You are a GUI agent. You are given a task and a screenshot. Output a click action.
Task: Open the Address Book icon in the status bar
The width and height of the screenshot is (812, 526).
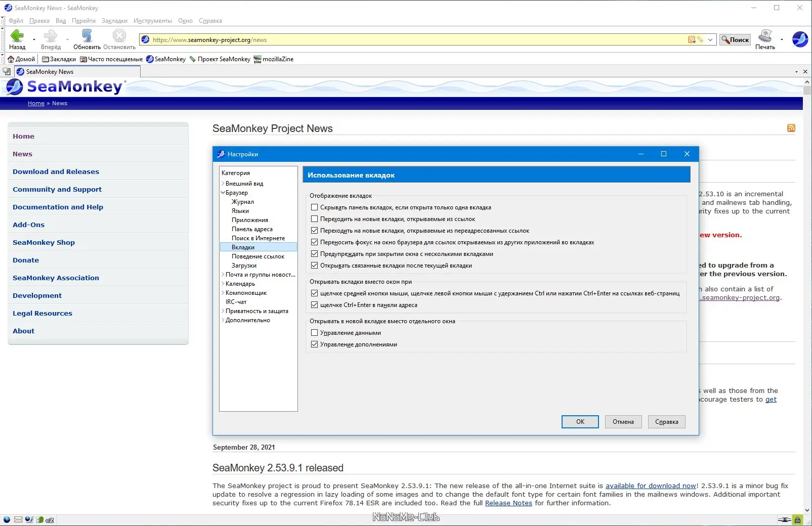point(39,519)
